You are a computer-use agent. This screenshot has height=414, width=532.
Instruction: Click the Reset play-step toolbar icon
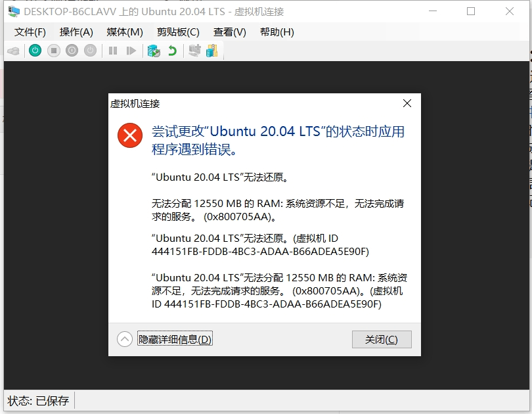131,51
